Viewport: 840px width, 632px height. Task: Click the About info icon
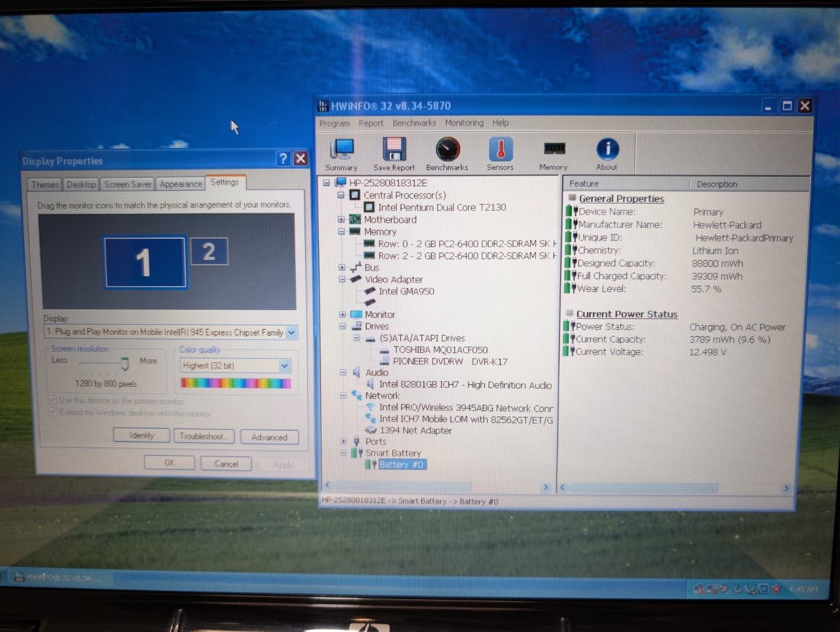(607, 154)
